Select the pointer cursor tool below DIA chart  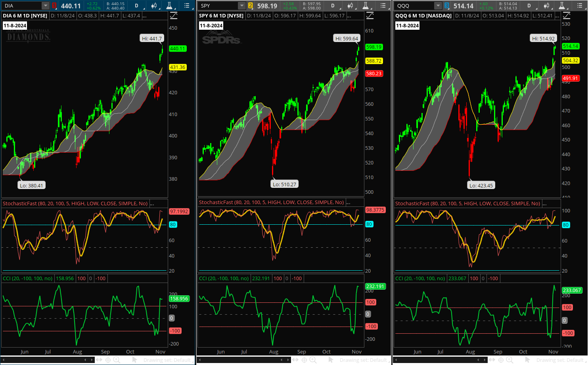point(134,360)
